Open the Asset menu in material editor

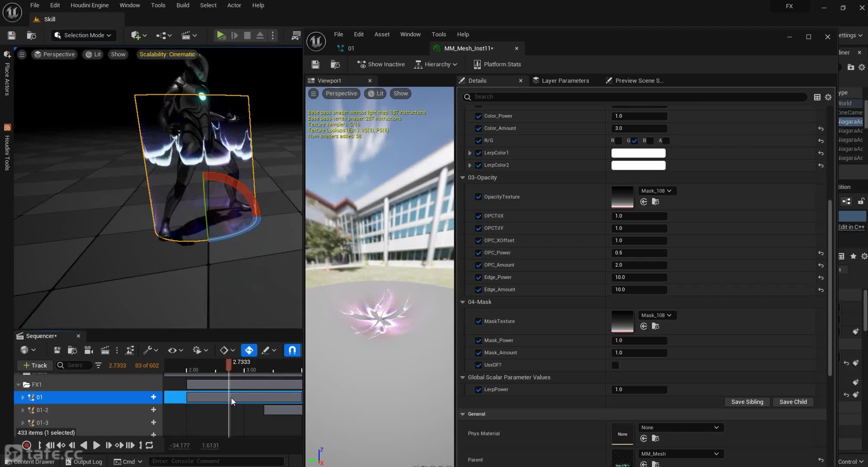point(382,34)
